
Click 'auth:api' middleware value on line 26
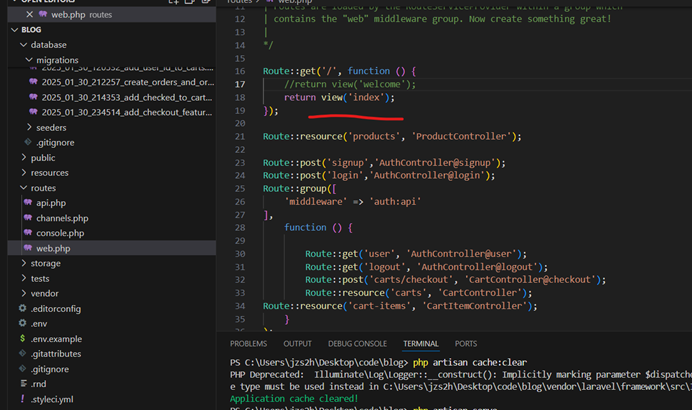(x=395, y=202)
